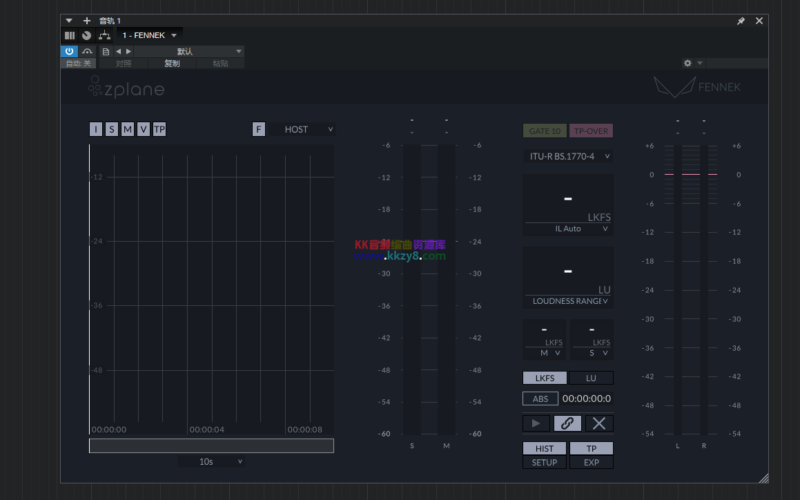Click the bypass arc icon
800x500 pixels.
[x=87, y=51]
